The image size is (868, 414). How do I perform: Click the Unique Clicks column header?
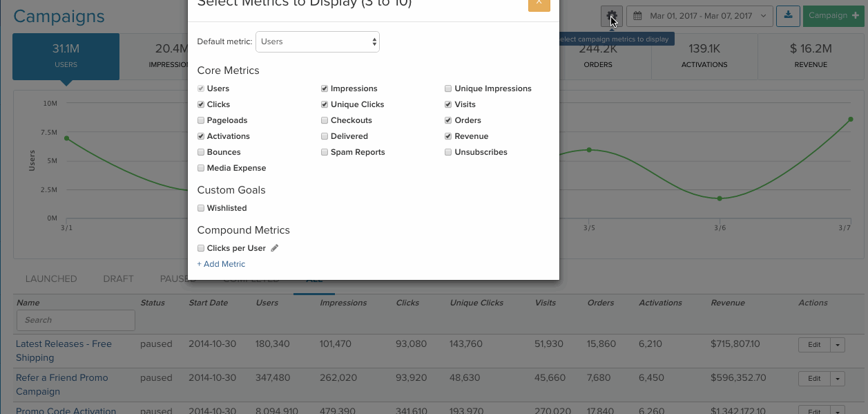coord(476,303)
